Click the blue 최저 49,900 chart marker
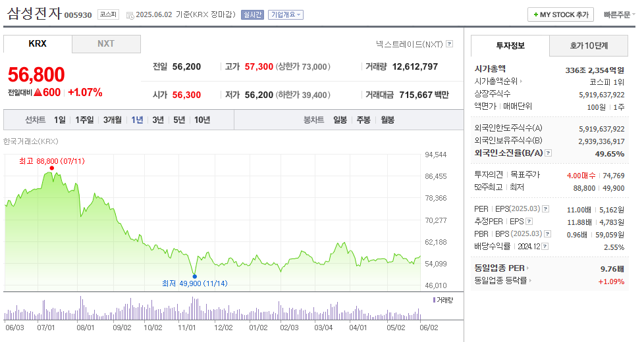 195,276
